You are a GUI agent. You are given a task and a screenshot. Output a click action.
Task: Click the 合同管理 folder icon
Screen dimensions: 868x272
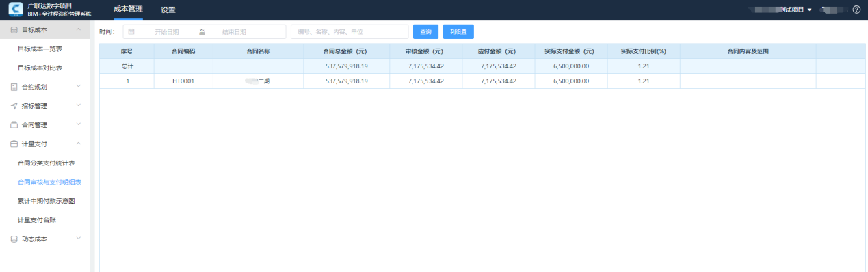(14, 125)
